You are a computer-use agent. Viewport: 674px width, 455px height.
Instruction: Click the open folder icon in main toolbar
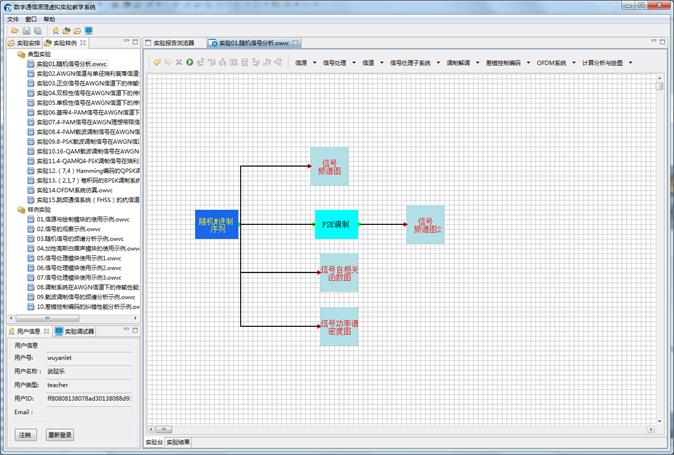tap(15, 31)
